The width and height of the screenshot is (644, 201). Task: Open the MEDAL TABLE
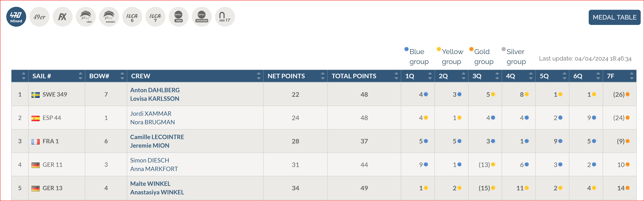pos(614,17)
